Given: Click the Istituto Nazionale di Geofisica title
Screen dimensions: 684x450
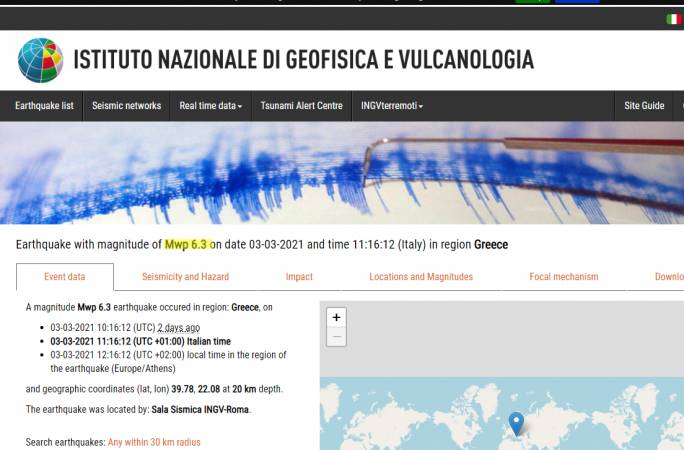Looking at the screenshot, I should [x=304, y=60].
